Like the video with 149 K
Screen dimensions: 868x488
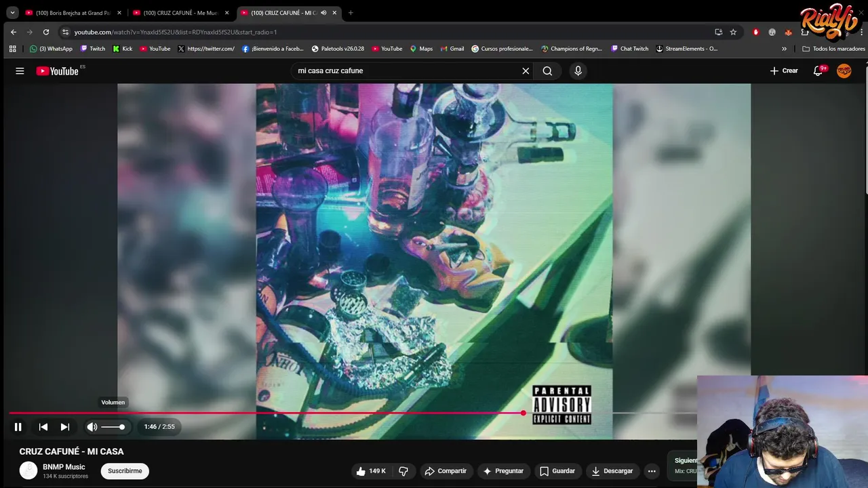370,471
